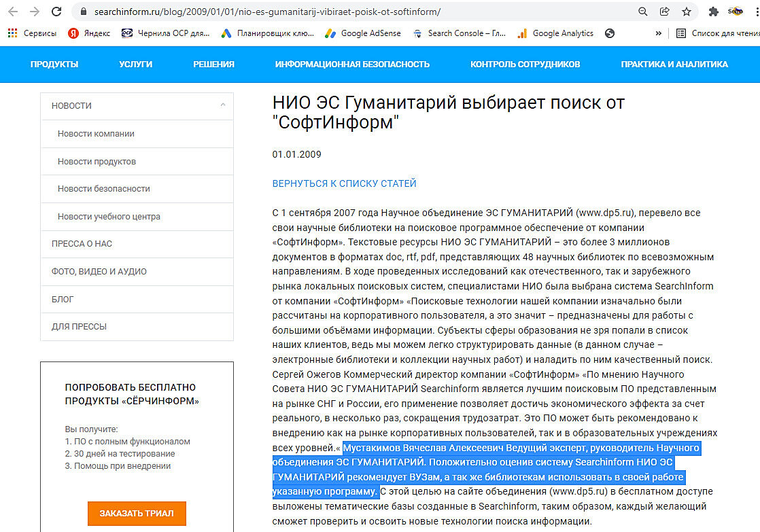Open Планировщик ключевых слов bookmark
The image size is (760, 532).
(x=267, y=33)
